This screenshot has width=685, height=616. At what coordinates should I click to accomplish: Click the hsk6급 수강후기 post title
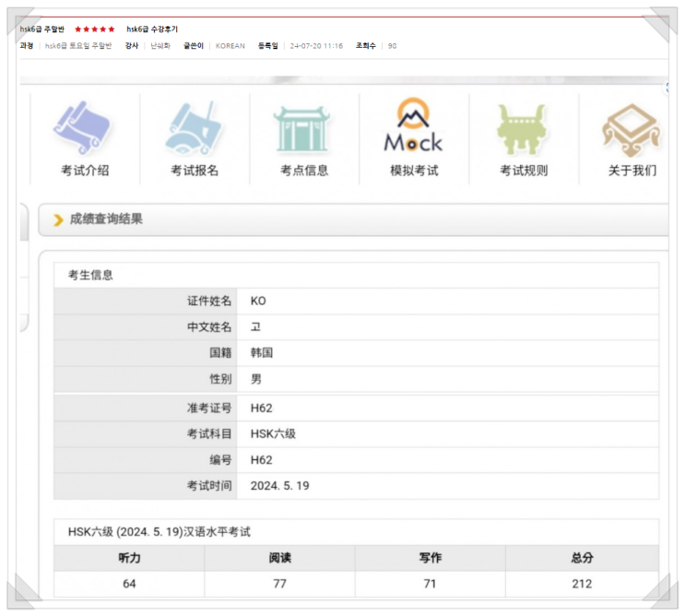pyautogui.click(x=152, y=30)
